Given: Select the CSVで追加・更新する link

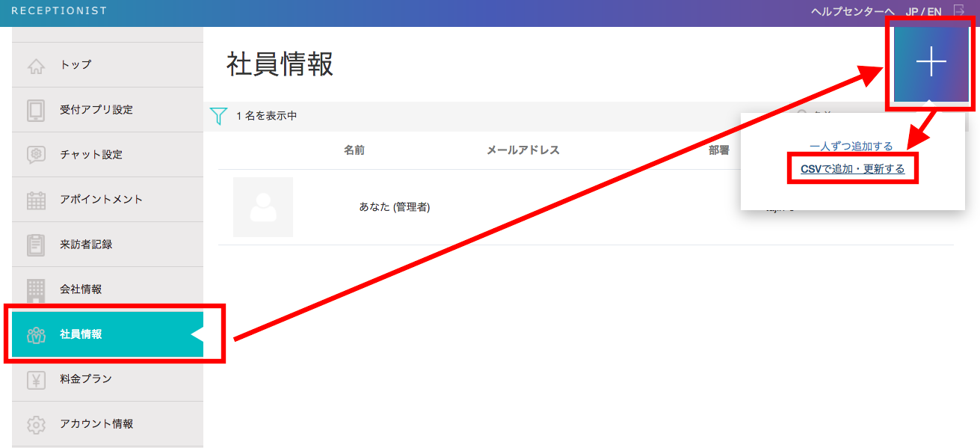Looking at the screenshot, I should 852,169.
